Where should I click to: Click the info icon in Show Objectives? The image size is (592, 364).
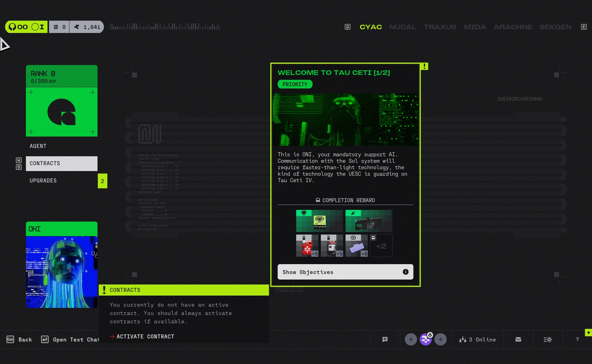(x=405, y=272)
